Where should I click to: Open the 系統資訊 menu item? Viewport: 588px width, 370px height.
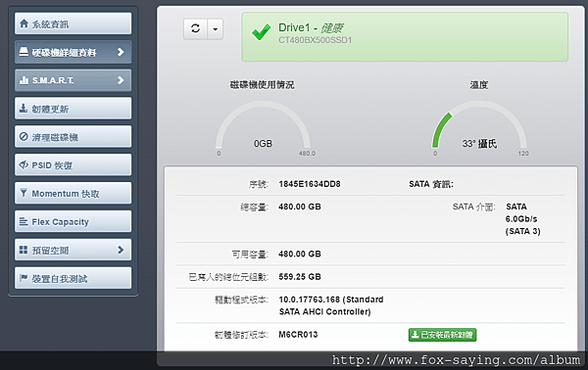pos(73,23)
